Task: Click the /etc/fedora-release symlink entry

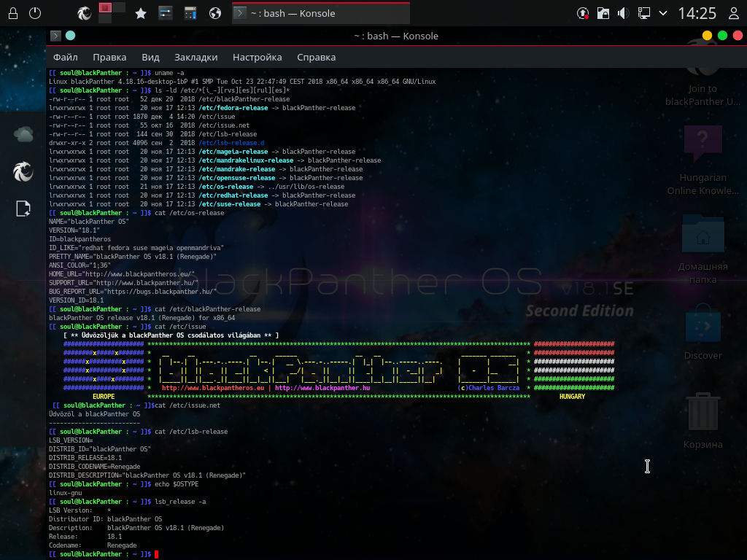Action: pos(233,108)
